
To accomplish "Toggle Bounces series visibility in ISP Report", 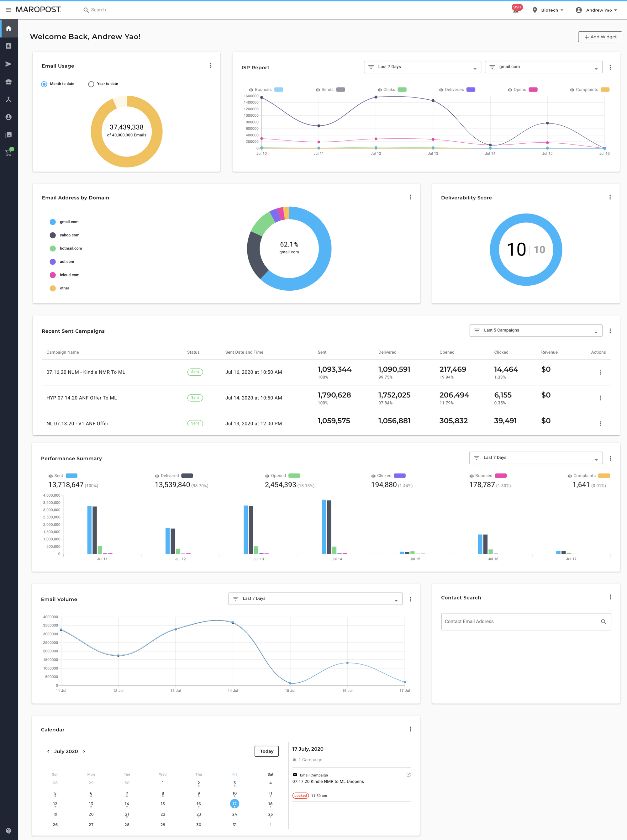I will click(x=251, y=90).
